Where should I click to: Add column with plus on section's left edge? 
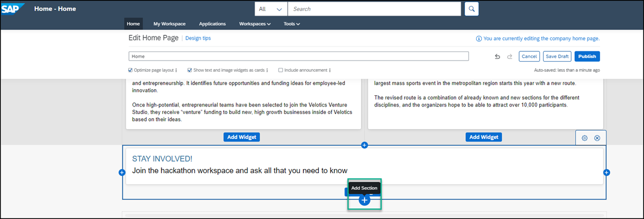[122, 172]
